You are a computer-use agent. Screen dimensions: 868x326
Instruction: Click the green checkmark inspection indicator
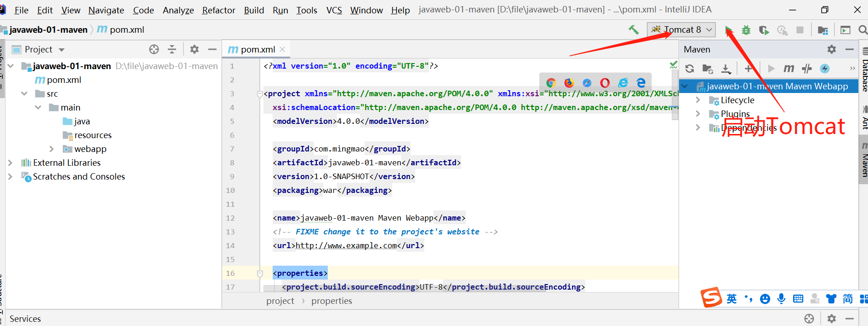pyautogui.click(x=674, y=65)
